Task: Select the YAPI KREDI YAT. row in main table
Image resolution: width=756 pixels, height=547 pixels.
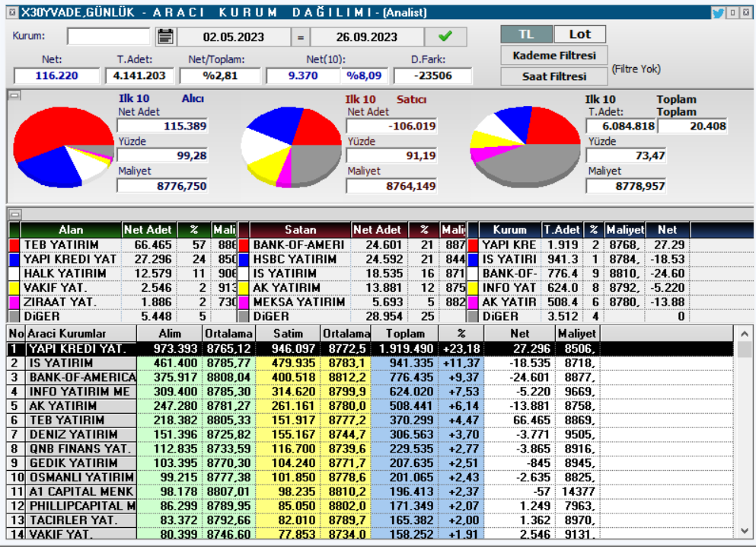Action: point(370,349)
